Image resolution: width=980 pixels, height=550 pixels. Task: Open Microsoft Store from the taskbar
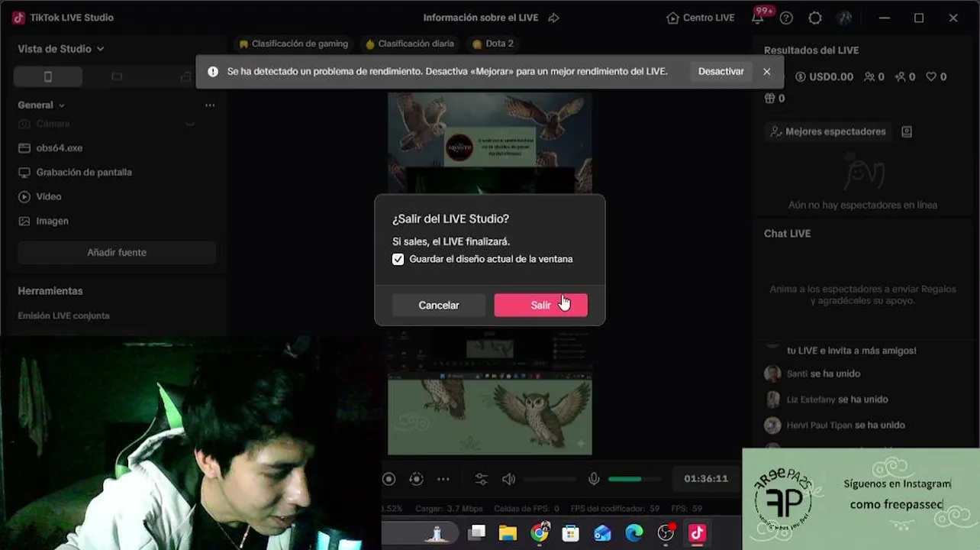pos(571,533)
